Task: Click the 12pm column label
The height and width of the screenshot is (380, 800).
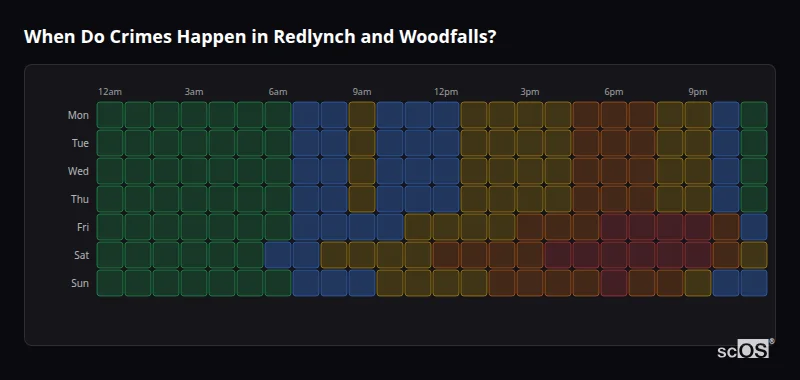Action: [x=446, y=92]
